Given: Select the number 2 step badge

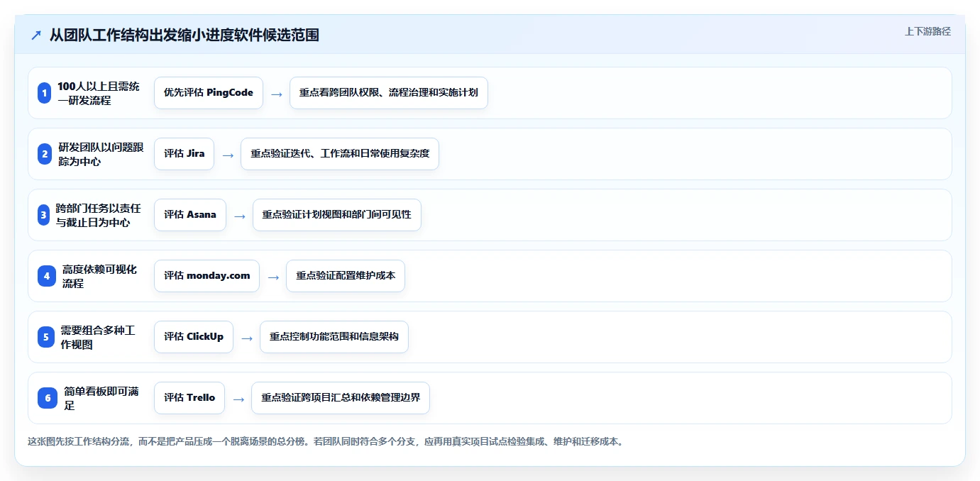Looking at the screenshot, I should [44, 154].
